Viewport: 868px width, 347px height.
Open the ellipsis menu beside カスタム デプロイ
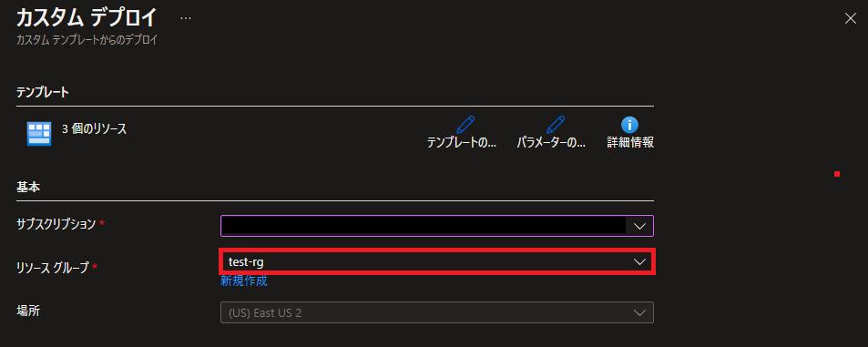pos(186,18)
